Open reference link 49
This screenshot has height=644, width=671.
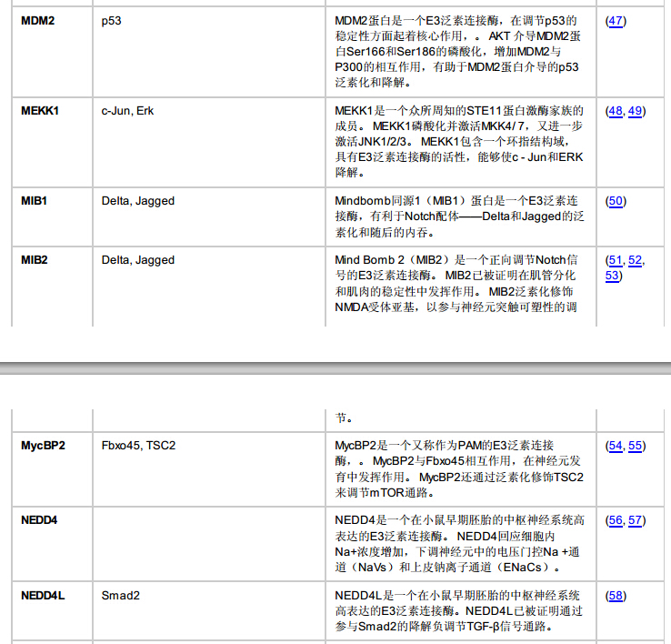pos(635,111)
